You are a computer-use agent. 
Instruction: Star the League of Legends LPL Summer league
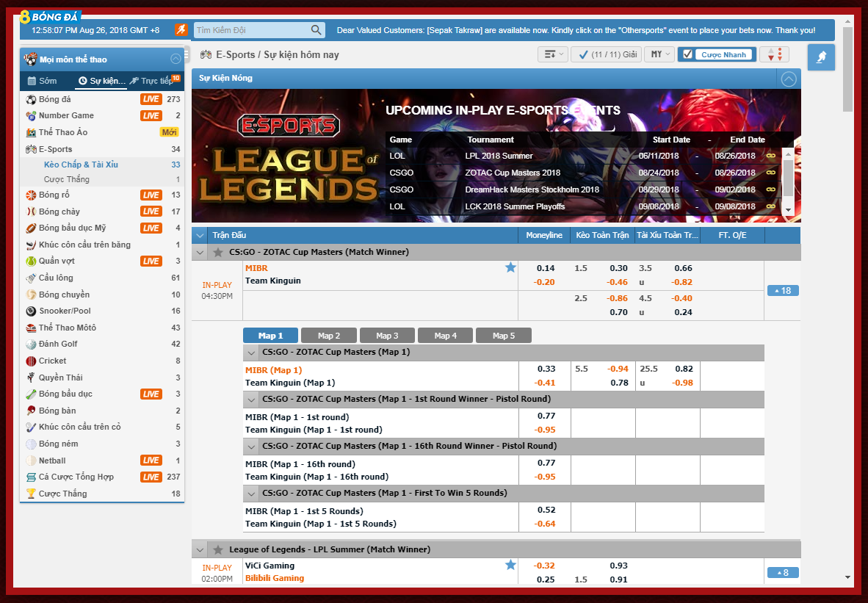[x=217, y=549]
